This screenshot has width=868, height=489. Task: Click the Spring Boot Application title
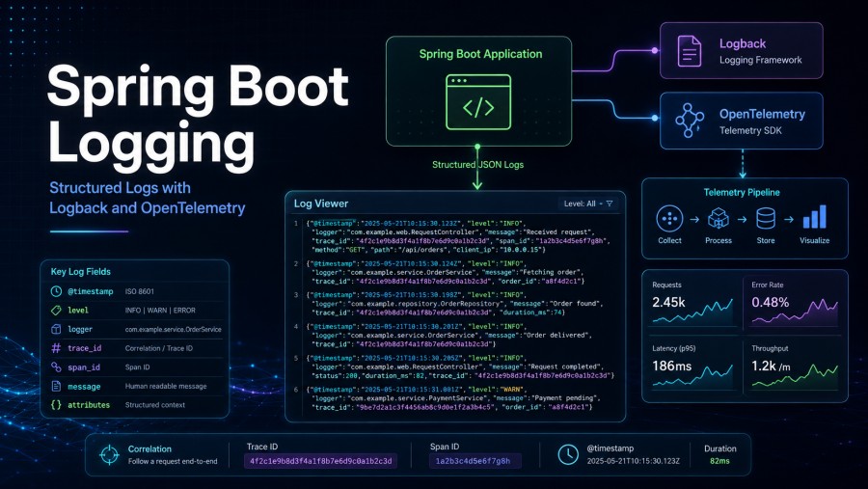[480, 54]
